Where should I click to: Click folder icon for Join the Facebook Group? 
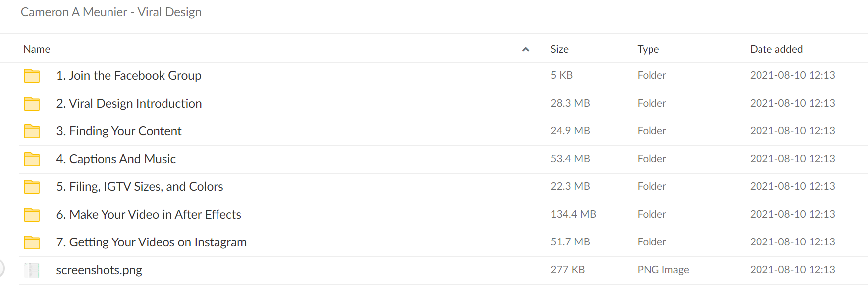click(32, 76)
